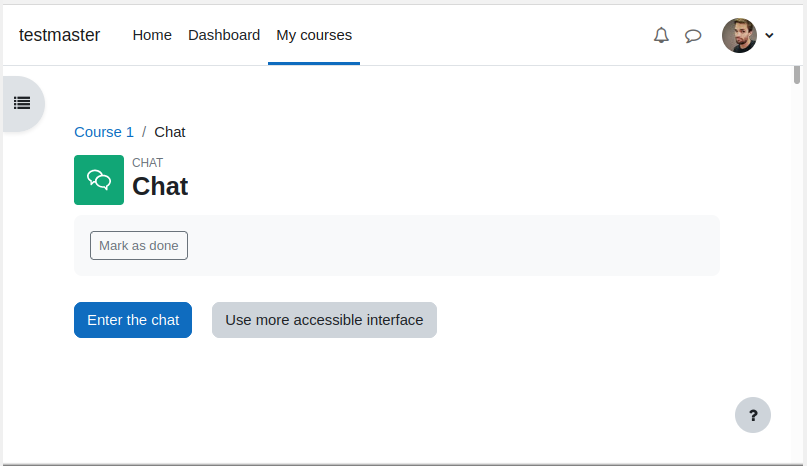Click the Chat breadcrumb item

(x=170, y=132)
